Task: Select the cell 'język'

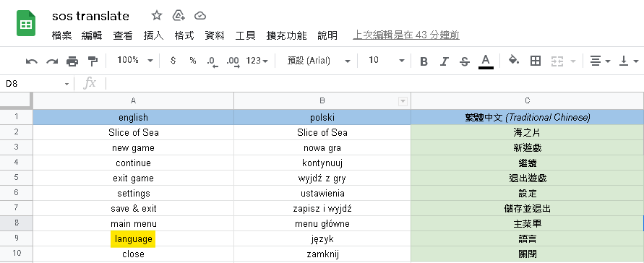Action: (x=322, y=238)
